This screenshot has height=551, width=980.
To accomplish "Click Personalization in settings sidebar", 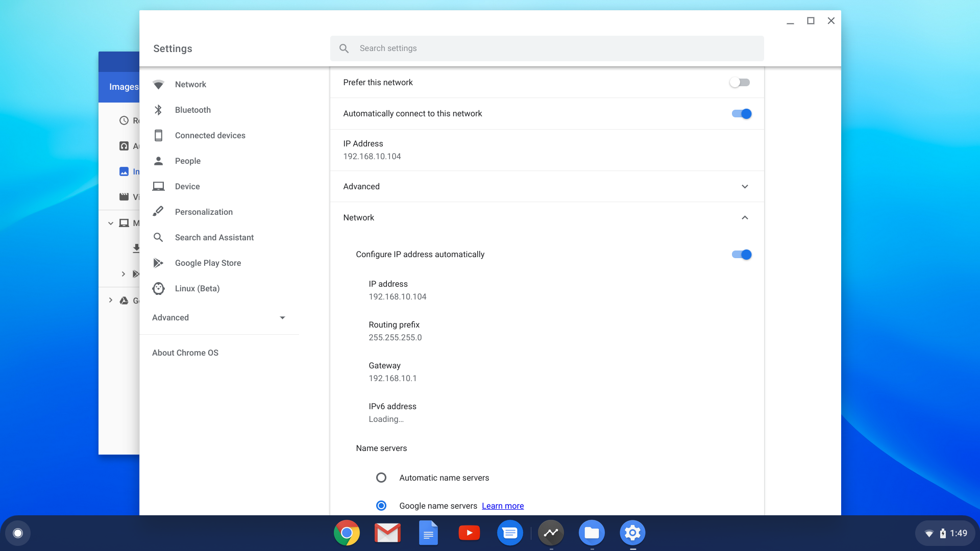I will [x=204, y=212].
